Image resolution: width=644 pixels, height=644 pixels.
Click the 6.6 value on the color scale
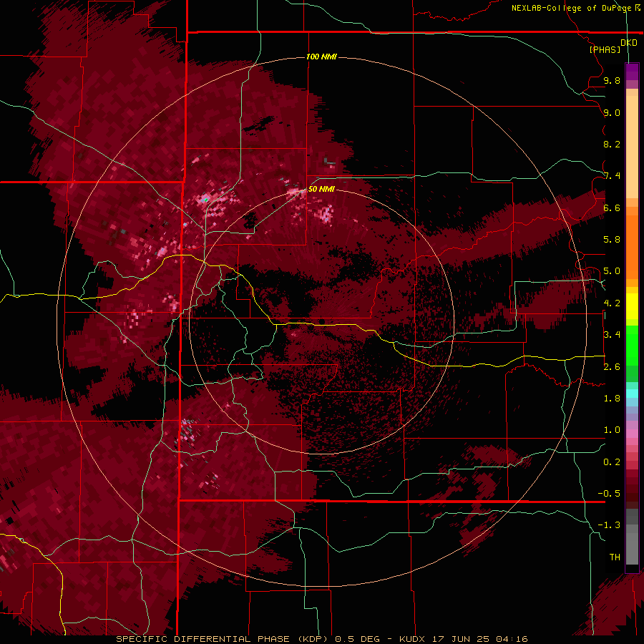pos(612,208)
